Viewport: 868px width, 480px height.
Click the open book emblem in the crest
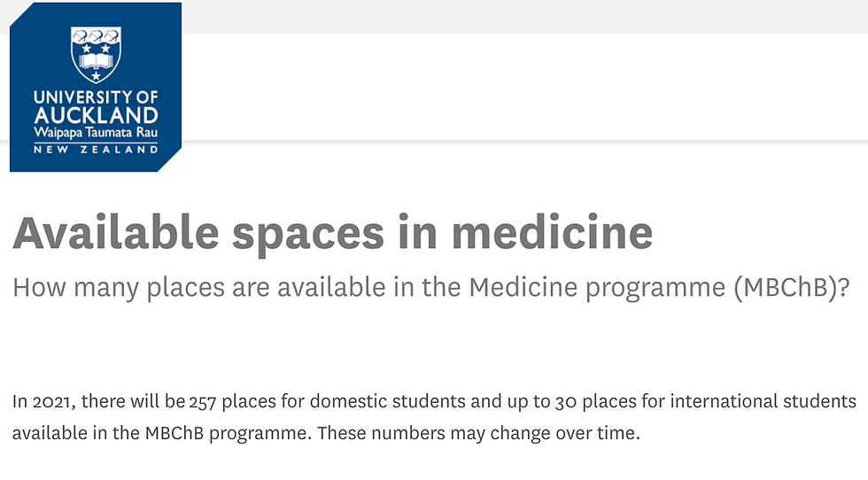coord(97,60)
